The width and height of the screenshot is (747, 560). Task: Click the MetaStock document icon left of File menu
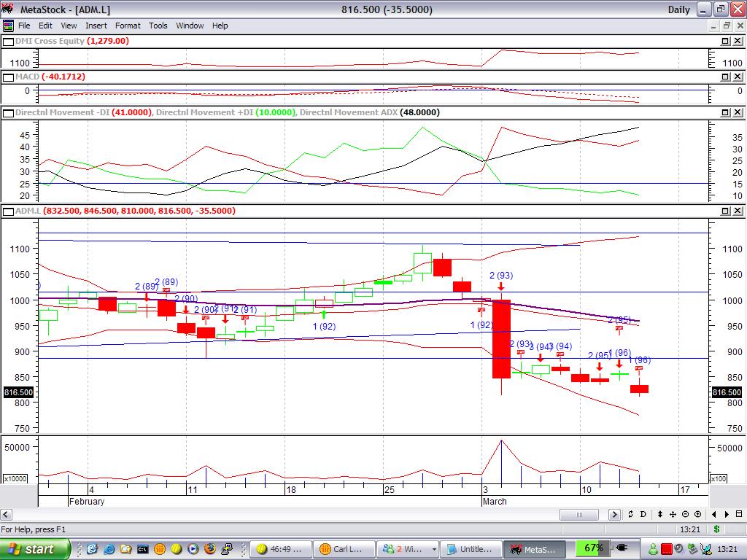click(x=8, y=26)
